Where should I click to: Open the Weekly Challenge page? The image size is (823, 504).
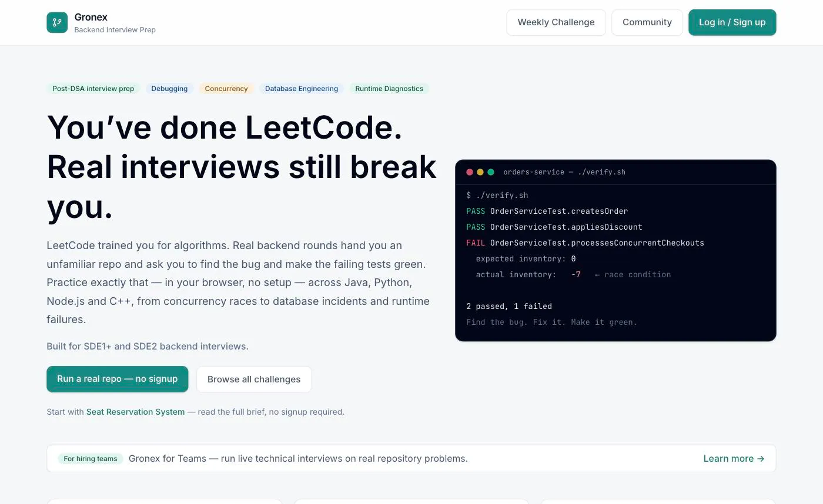[556, 22]
